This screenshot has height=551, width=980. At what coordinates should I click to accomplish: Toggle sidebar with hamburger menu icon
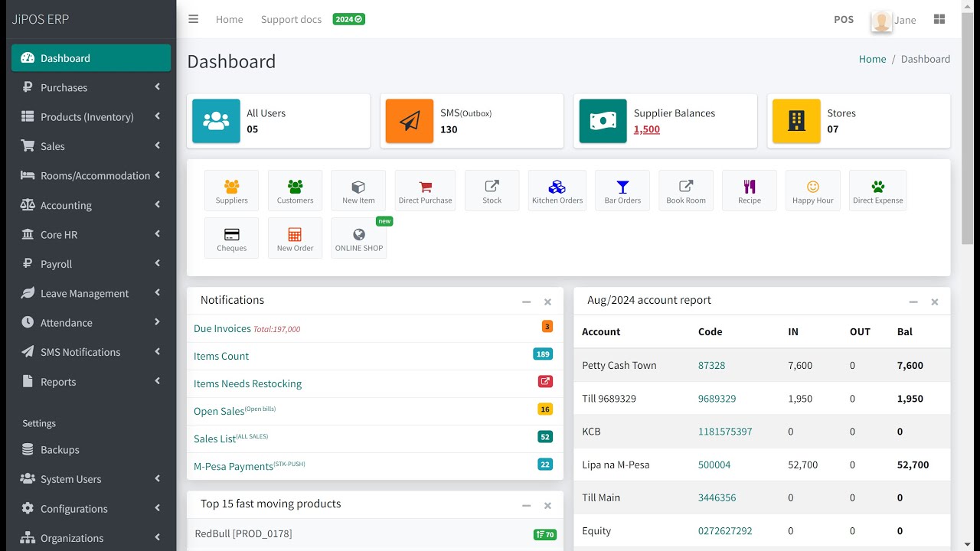194,19
